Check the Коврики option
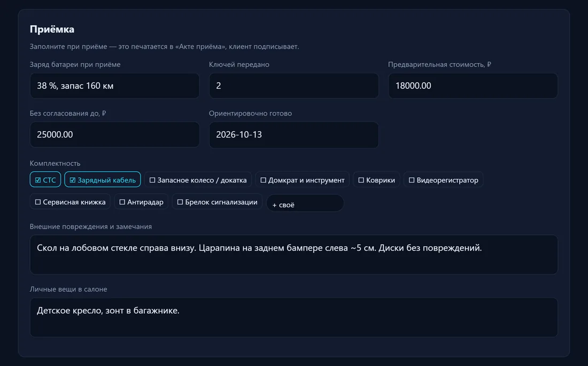The width and height of the screenshot is (588, 366). 376,180
